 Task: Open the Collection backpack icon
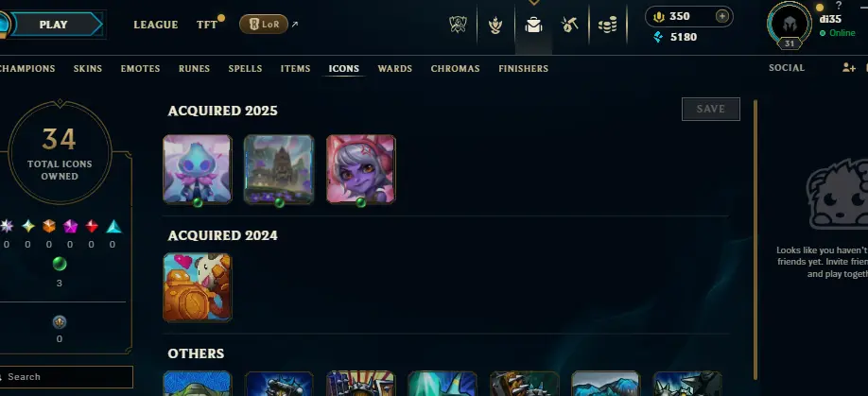click(533, 25)
